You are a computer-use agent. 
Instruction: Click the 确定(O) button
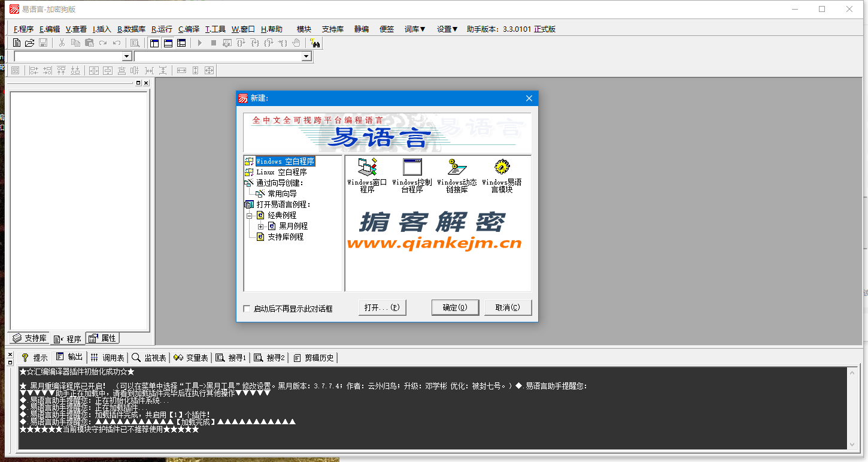point(455,307)
